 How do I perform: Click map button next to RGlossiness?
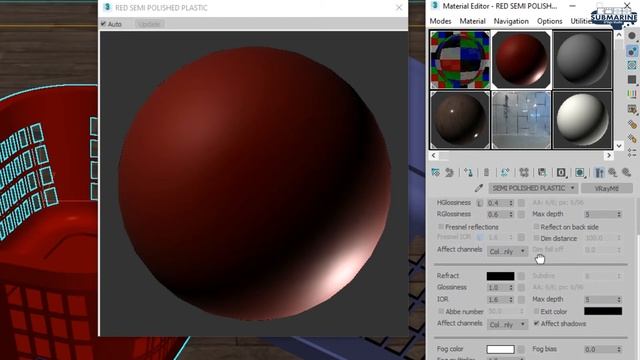click(x=521, y=214)
